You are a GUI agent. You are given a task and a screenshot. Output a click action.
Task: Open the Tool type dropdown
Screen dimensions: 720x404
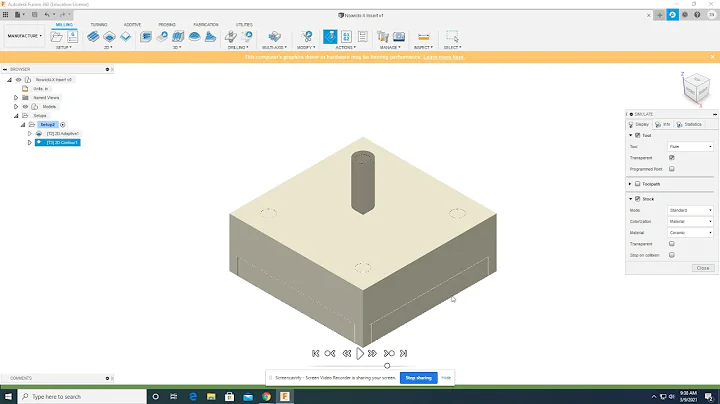(x=690, y=146)
